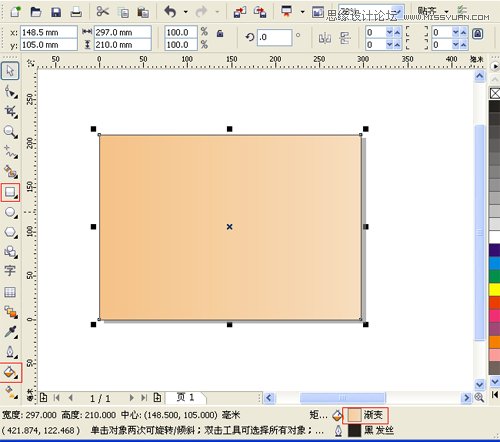This screenshot has height=442, width=500.
Task: Toggle the corner rounding lock button
Action: coord(478,34)
